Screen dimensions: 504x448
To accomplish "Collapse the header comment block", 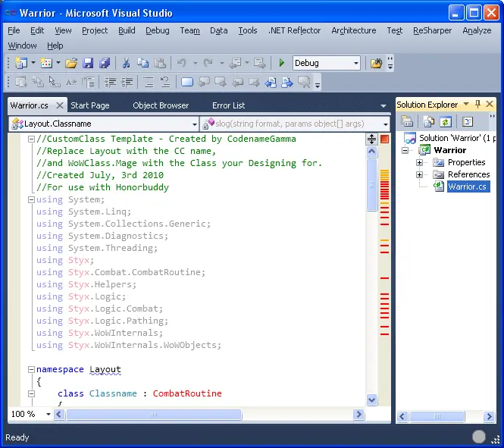I will (31, 139).
